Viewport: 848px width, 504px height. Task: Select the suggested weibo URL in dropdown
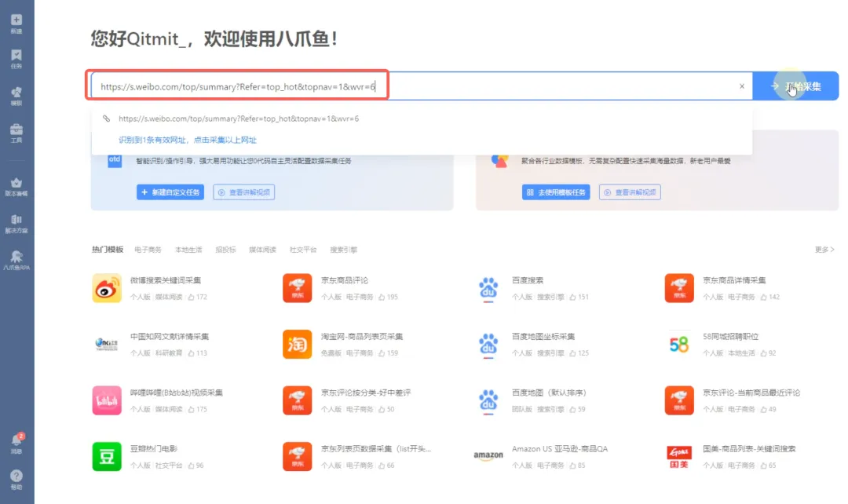pos(239,119)
